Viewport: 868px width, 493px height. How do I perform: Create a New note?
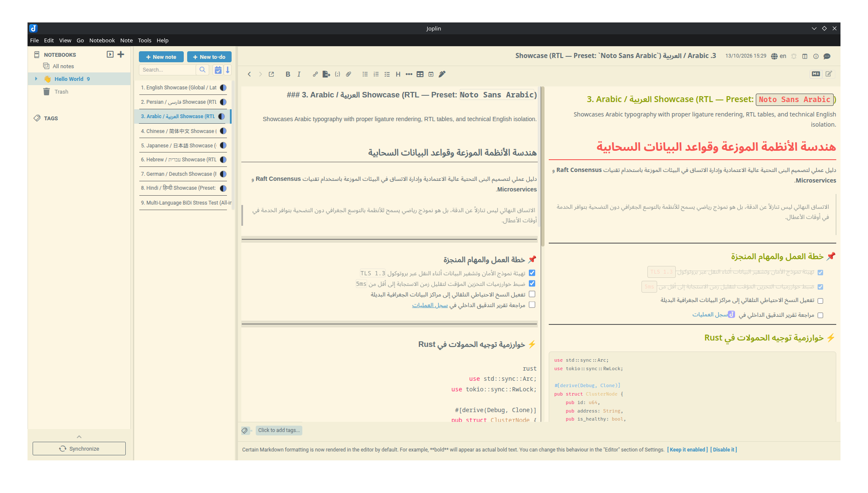161,57
